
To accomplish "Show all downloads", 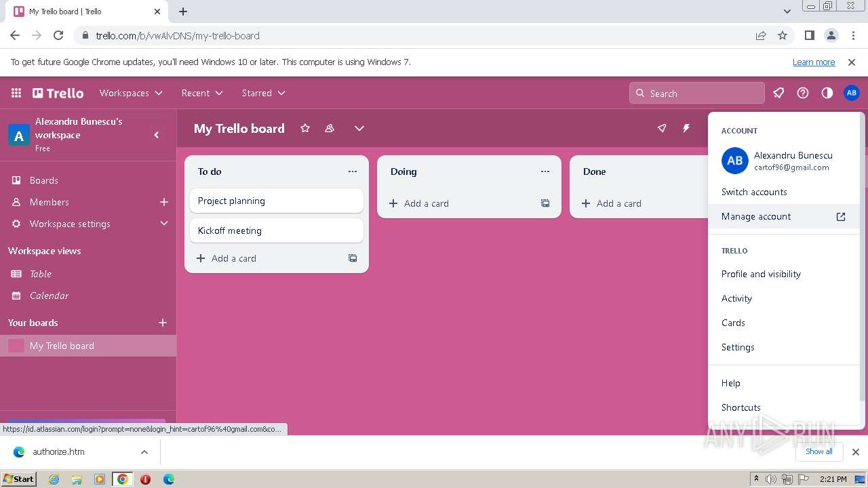I will 819,451.
